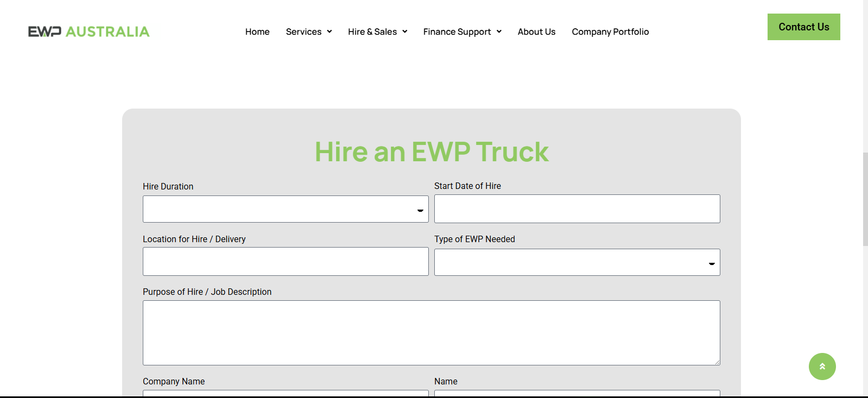The image size is (868, 398).
Task: Click the Type of EWP Needed caret
Action: [x=711, y=263]
